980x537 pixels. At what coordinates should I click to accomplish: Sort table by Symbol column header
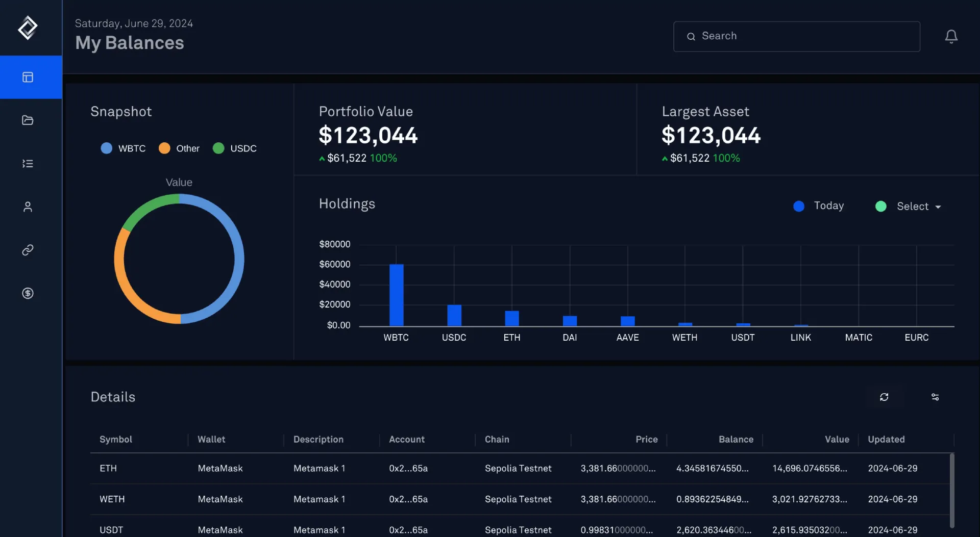(116, 439)
